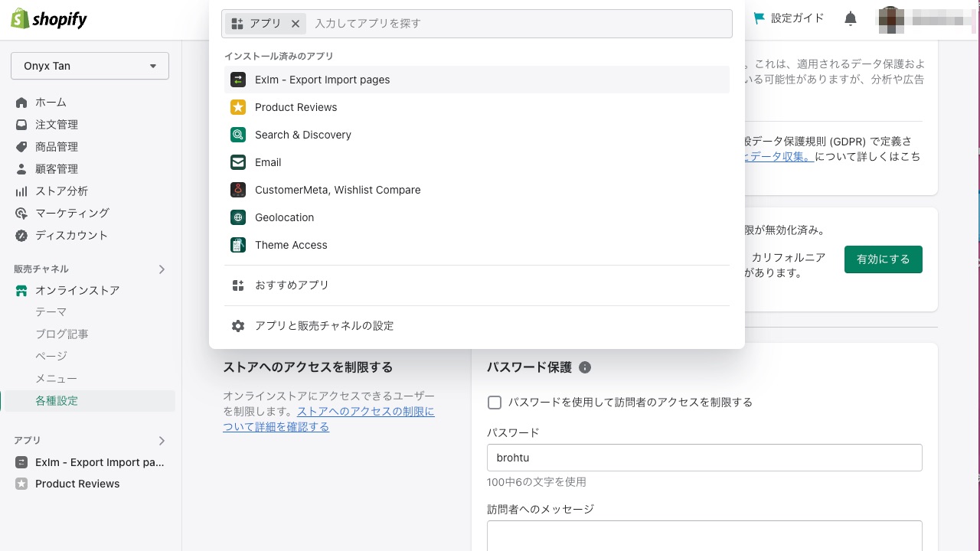The image size is (980, 551).
Task: Click the 有効にする button
Action: [x=884, y=259]
